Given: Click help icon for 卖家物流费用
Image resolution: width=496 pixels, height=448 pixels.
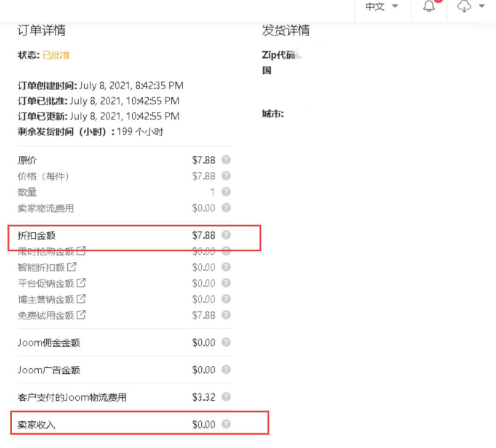Looking at the screenshot, I should (226, 208).
